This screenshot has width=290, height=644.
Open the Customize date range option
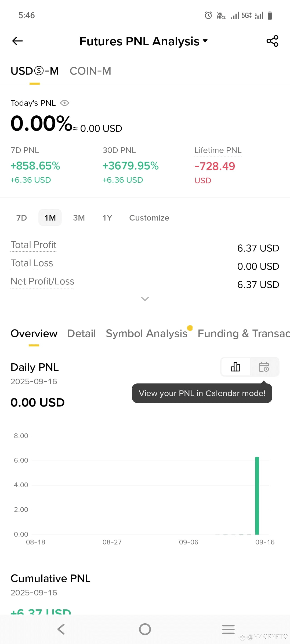149,218
